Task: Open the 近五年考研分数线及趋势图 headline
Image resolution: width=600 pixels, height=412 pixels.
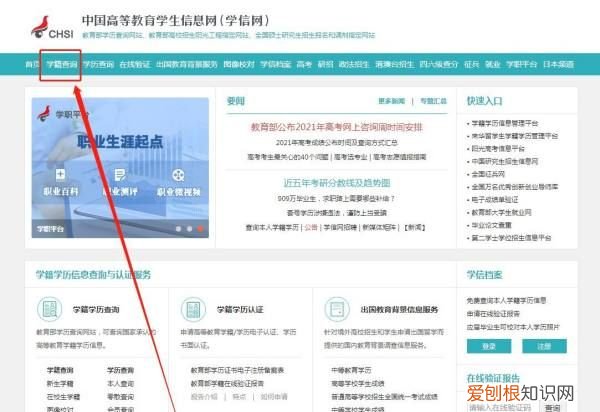Action: 337,183
